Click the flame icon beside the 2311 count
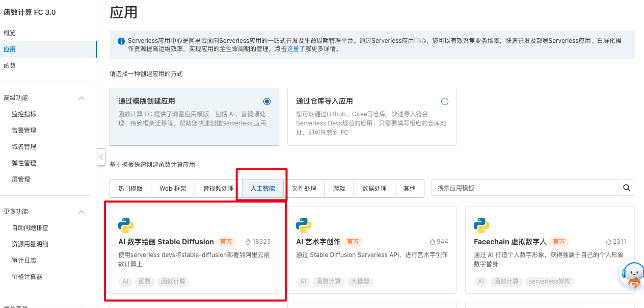 point(608,242)
